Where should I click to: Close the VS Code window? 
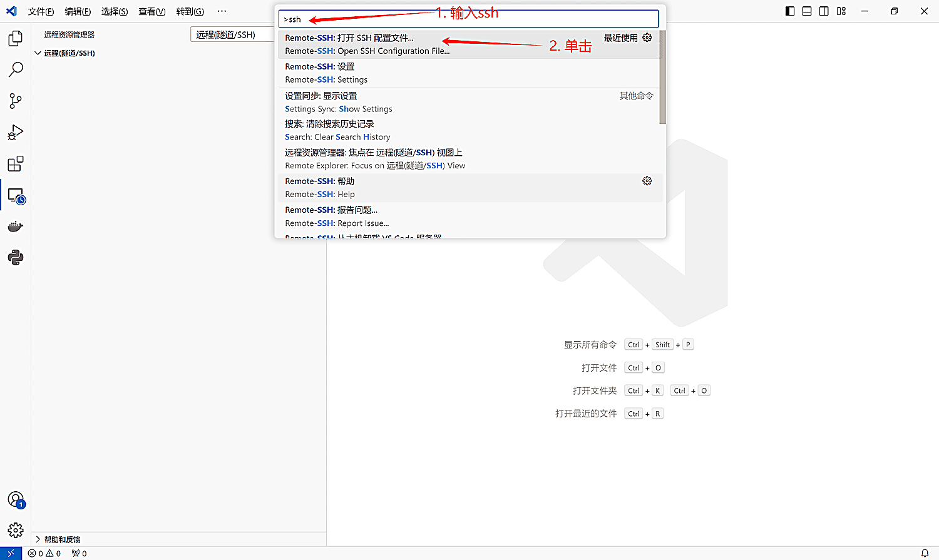pyautogui.click(x=924, y=11)
